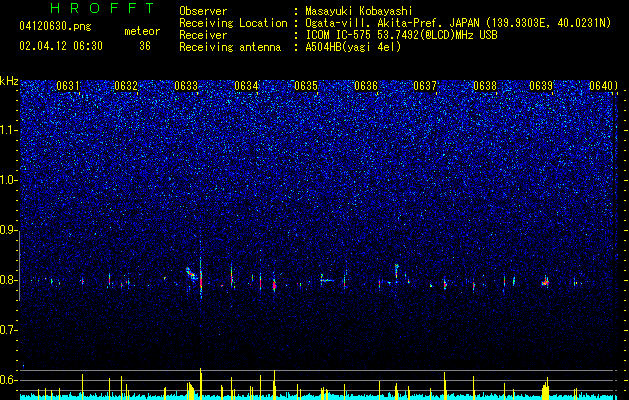Click the Receiving Location label
This screenshot has width=629, height=400.
(x=233, y=23)
